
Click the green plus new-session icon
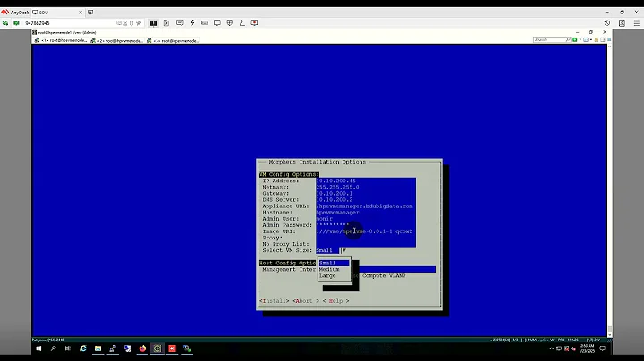click(575, 40)
